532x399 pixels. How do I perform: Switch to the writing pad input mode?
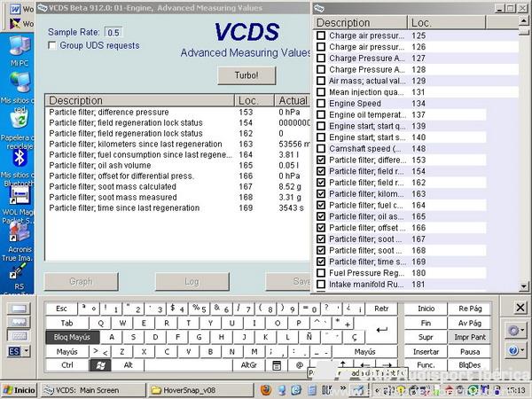pyautogui.click(x=19, y=309)
